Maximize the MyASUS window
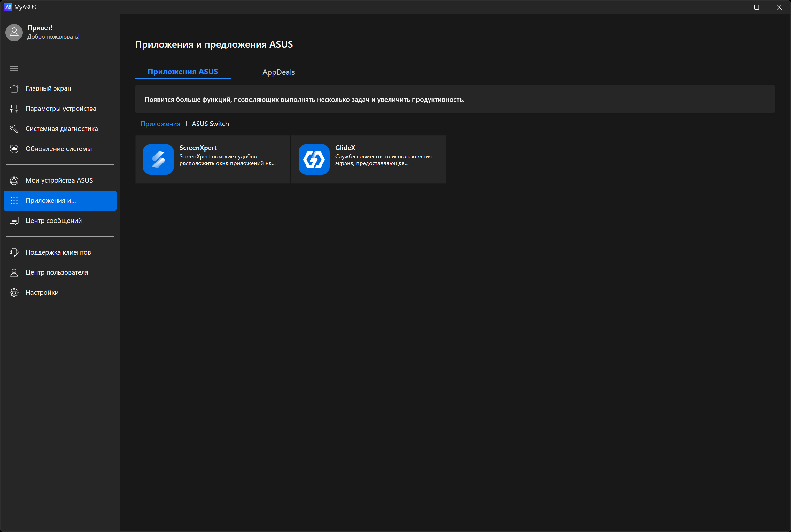 pos(756,7)
